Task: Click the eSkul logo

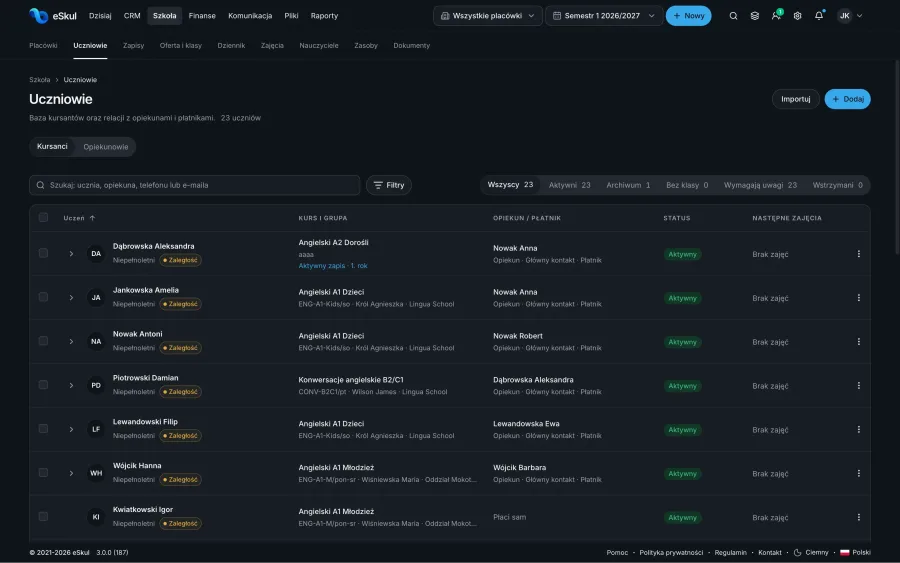Action: (x=52, y=15)
